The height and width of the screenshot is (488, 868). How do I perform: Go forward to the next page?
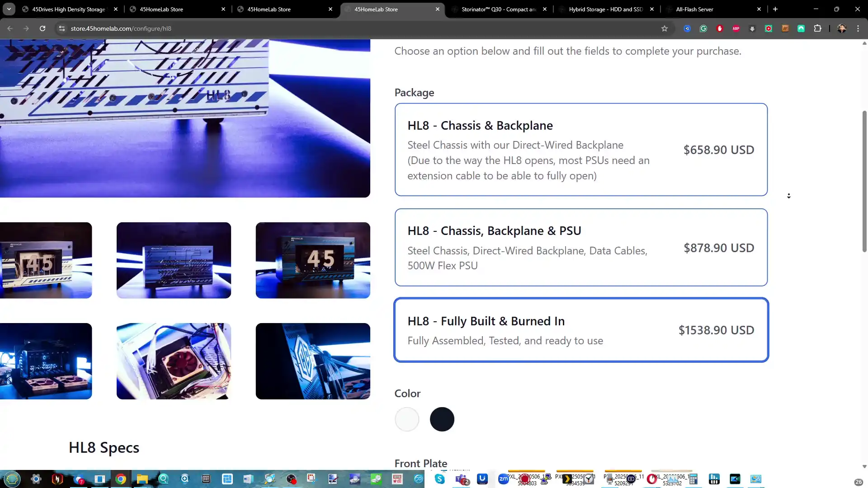pyautogui.click(x=26, y=28)
